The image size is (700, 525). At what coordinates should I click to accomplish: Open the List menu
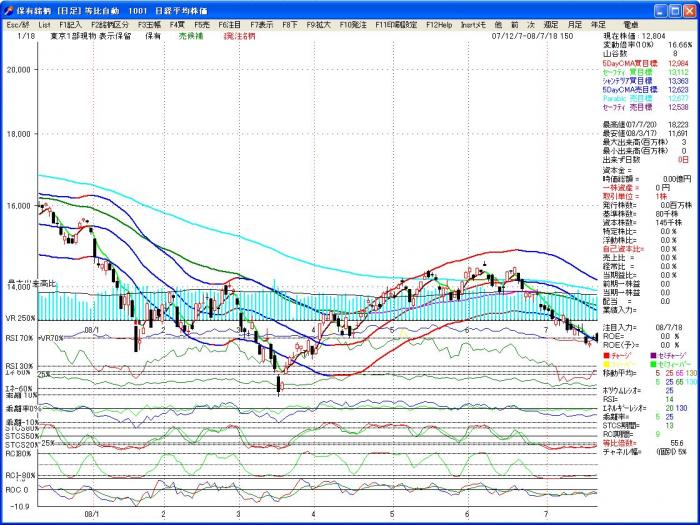pos(44,25)
